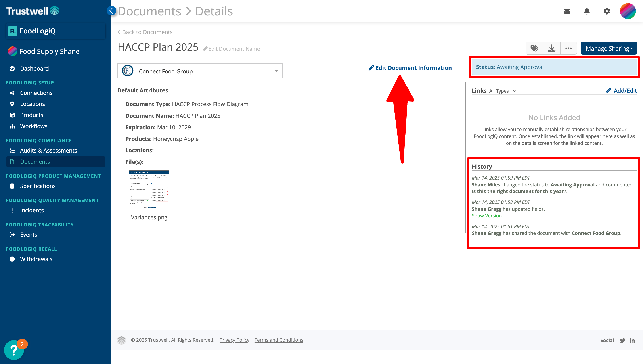Click the tags icon button
This screenshot has width=643, height=364.
[x=534, y=48]
